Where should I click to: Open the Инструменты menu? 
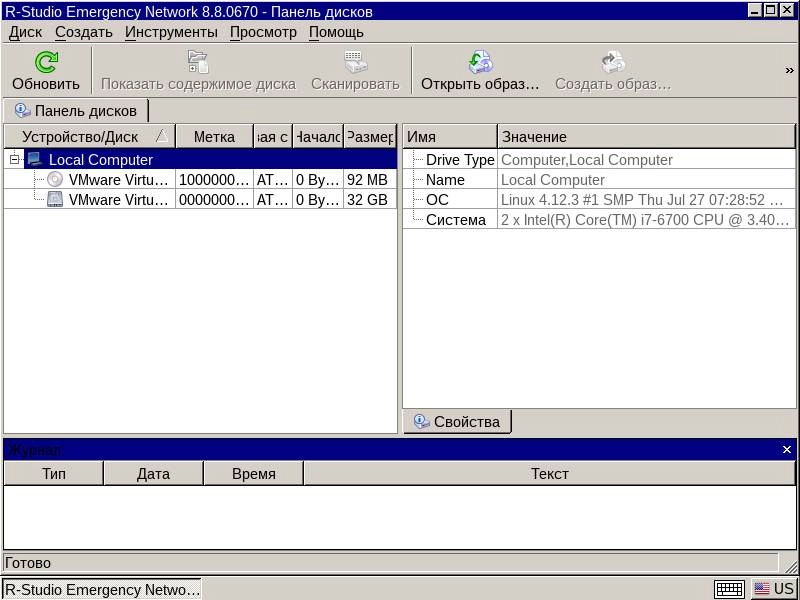[x=171, y=32]
